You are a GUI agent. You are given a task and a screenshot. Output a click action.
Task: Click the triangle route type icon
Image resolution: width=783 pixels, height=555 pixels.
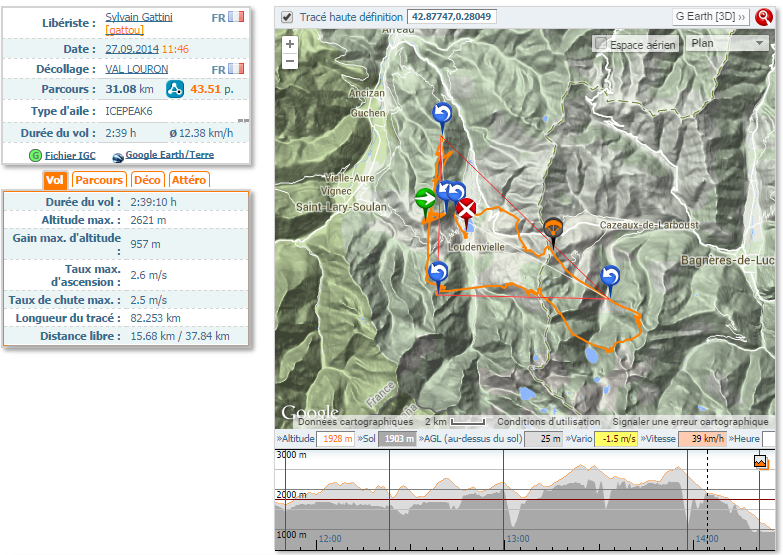tap(175, 89)
